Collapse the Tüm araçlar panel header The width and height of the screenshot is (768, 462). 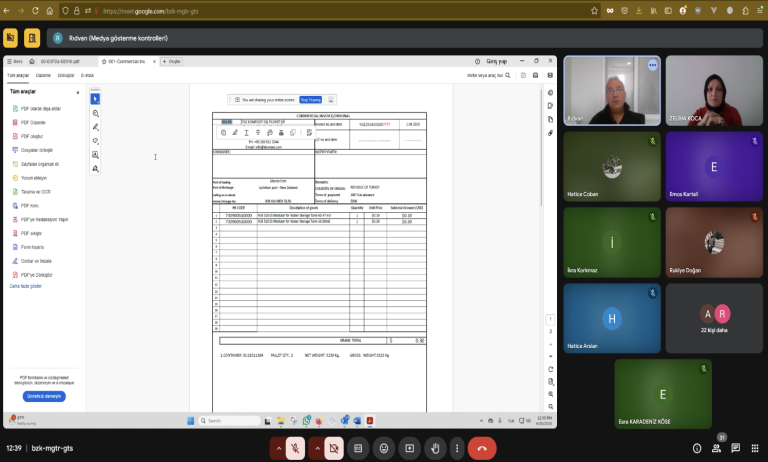tap(78, 91)
